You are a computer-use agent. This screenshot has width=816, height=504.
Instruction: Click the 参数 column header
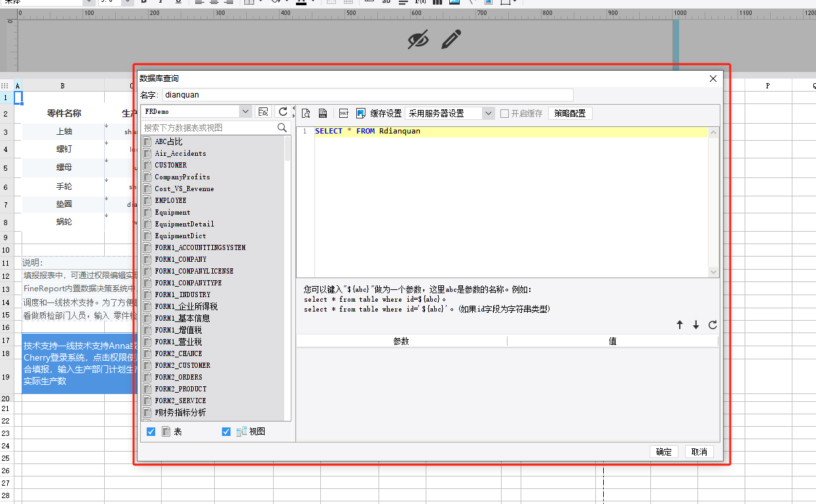point(401,341)
